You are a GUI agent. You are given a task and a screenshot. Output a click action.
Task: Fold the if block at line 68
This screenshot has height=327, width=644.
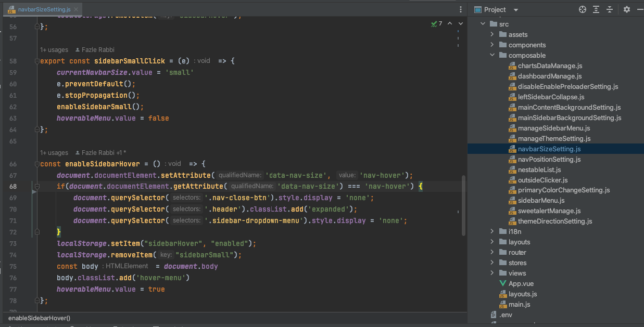pos(37,186)
